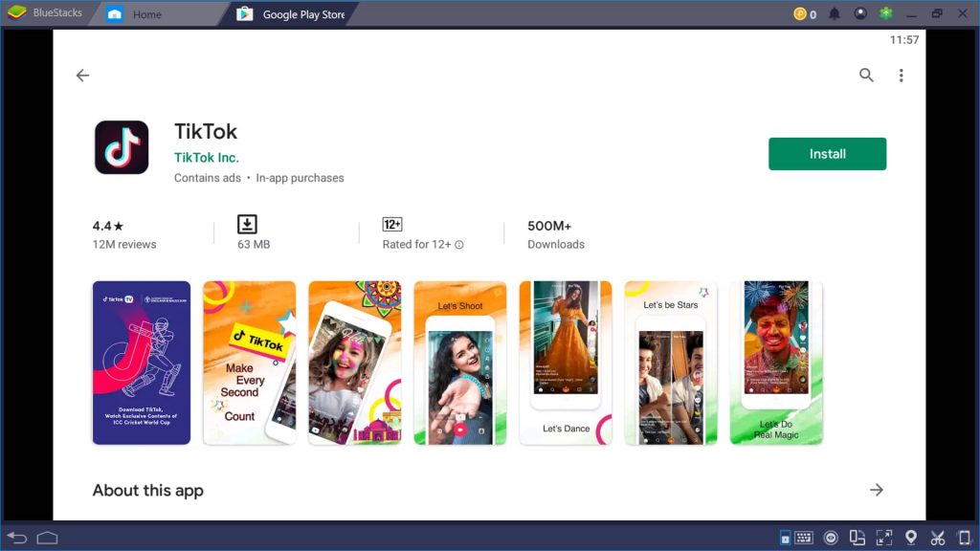Expand About this app with arrow
Viewport: 980px width, 551px height.
877,491
